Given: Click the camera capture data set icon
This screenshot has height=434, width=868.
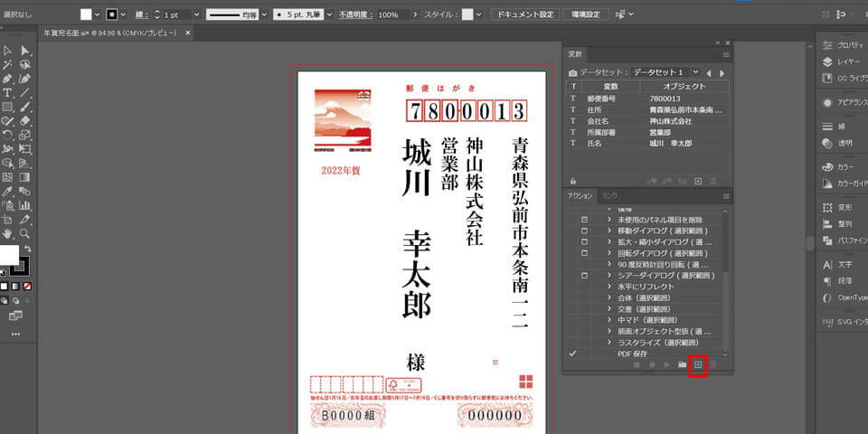Looking at the screenshot, I should (x=572, y=72).
